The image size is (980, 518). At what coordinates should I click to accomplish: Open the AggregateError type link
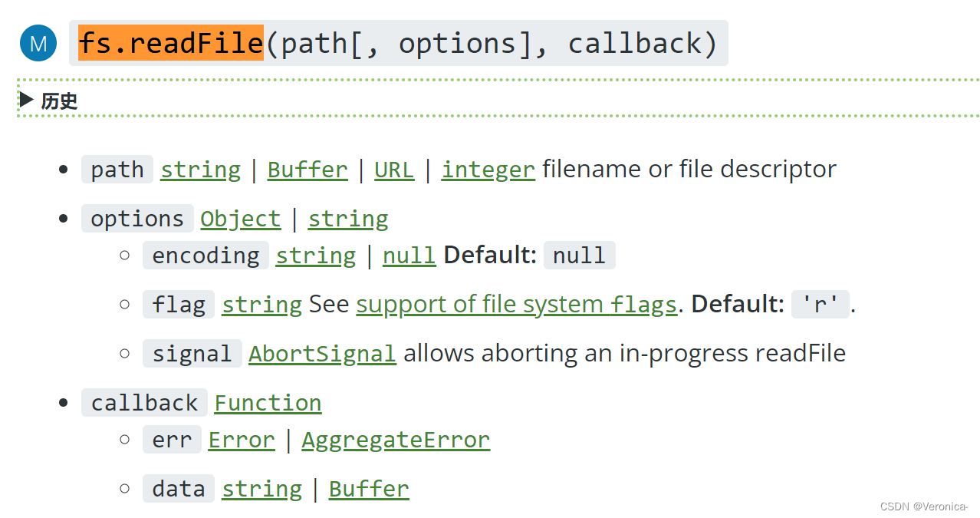396,439
